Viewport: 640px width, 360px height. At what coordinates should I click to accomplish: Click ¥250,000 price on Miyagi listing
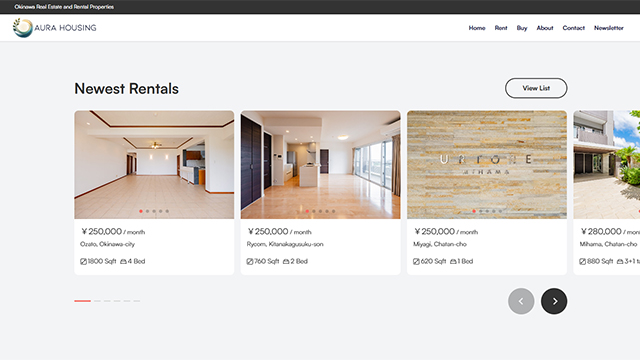(x=435, y=231)
